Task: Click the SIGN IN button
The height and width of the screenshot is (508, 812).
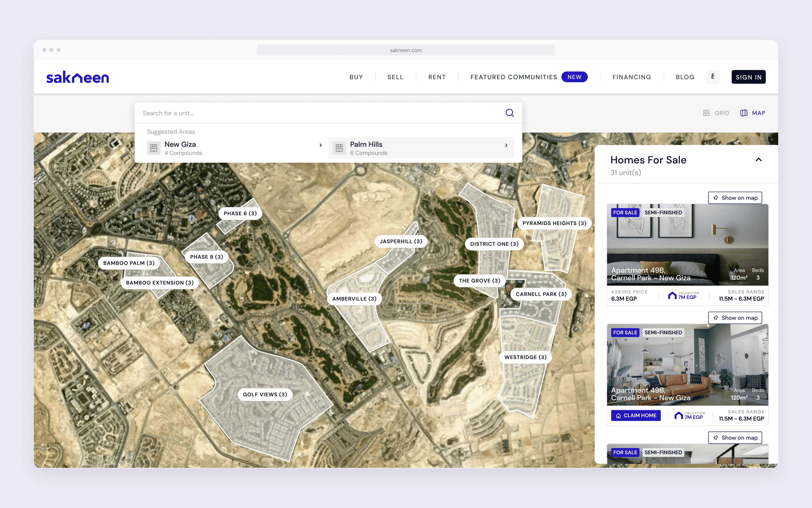Action: coord(749,77)
